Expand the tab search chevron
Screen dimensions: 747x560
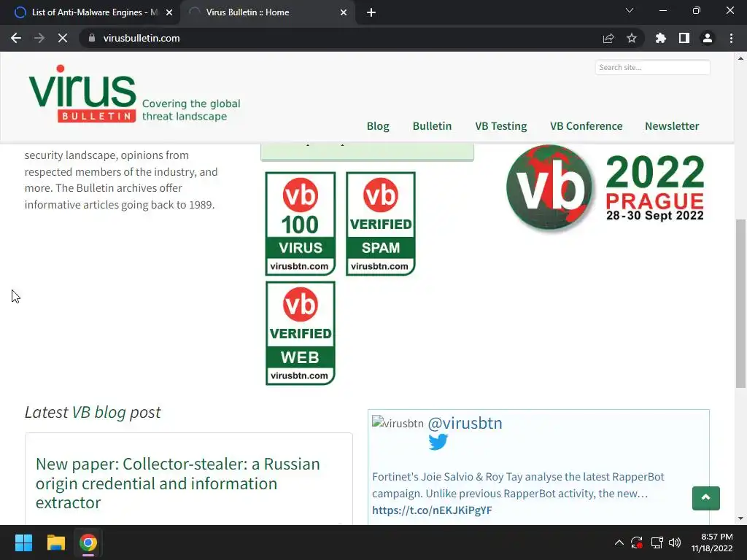click(x=630, y=10)
